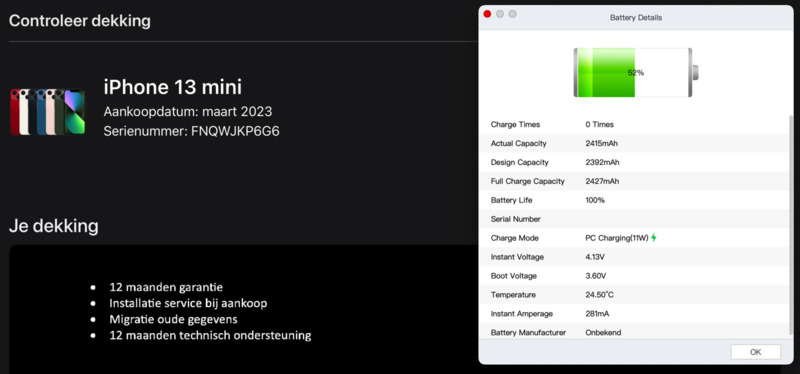800x374 pixels.
Task: Click the Charge Times row label
Action: point(515,124)
